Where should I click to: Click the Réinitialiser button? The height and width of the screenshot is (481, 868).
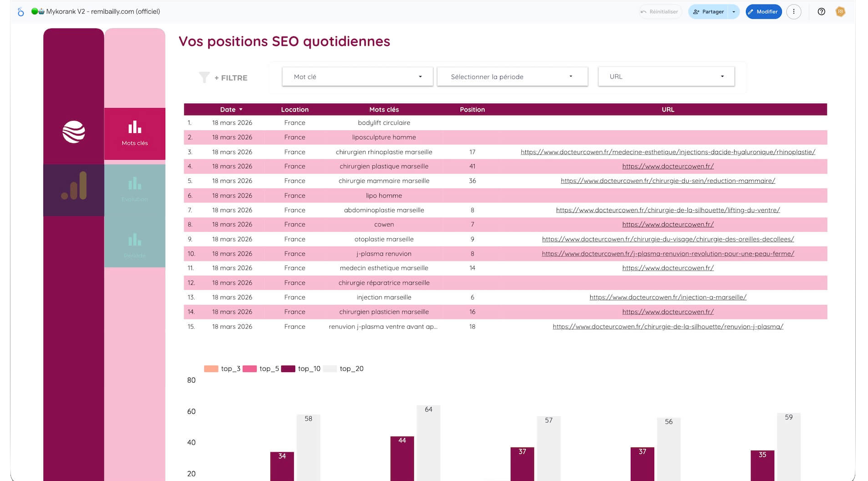(659, 12)
